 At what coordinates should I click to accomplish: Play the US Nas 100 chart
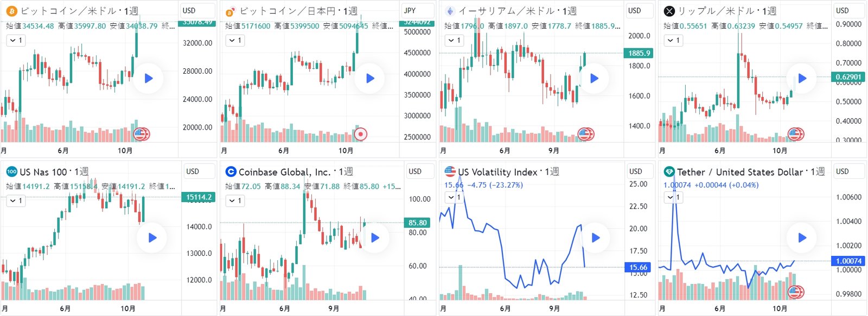152,237
